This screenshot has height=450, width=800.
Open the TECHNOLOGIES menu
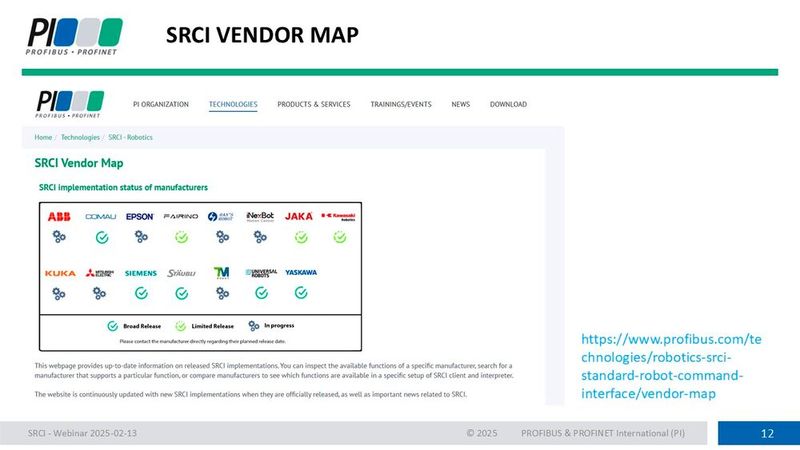click(233, 104)
